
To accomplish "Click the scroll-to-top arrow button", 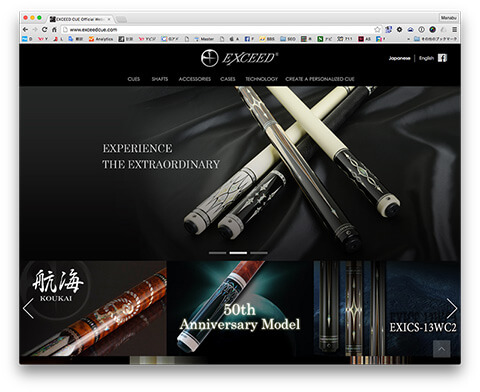I will click(x=441, y=349).
